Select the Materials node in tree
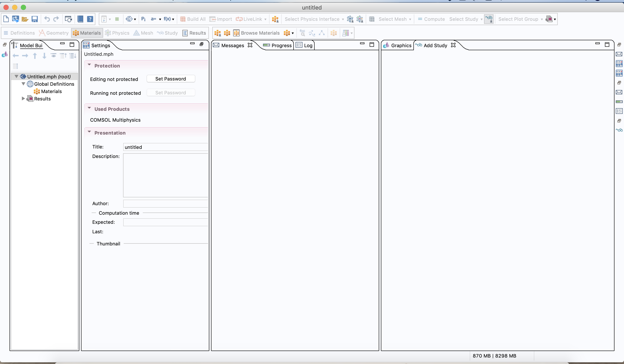 point(51,92)
